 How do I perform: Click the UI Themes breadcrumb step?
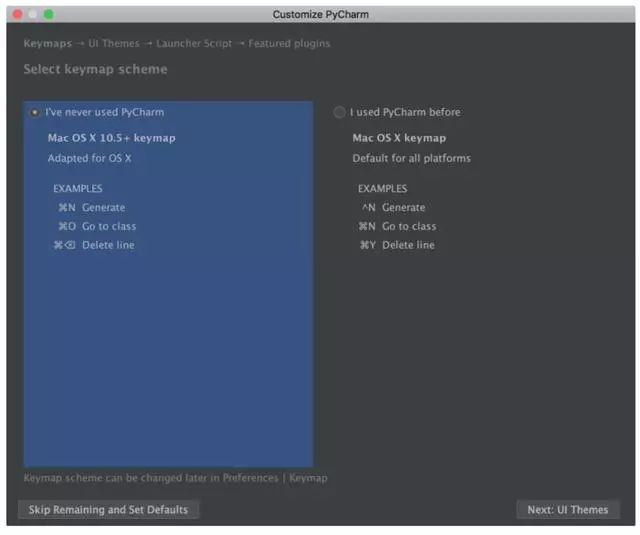click(114, 43)
